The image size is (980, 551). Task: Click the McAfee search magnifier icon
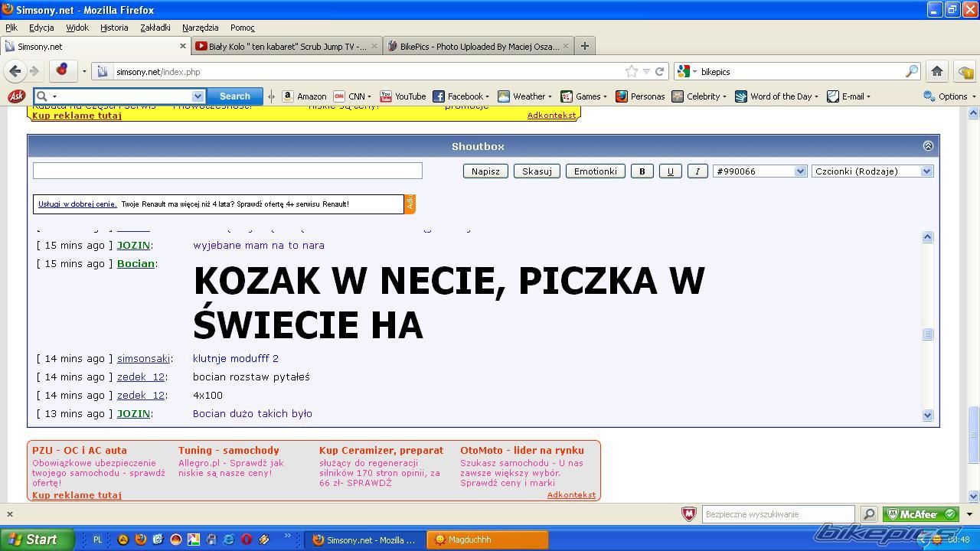tap(869, 514)
